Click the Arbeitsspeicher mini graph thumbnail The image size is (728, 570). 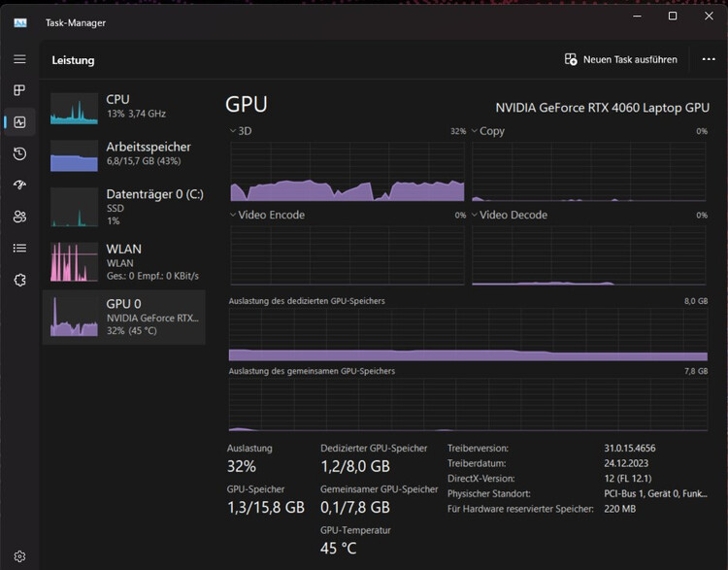pyautogui.click(x=75, y=156)
